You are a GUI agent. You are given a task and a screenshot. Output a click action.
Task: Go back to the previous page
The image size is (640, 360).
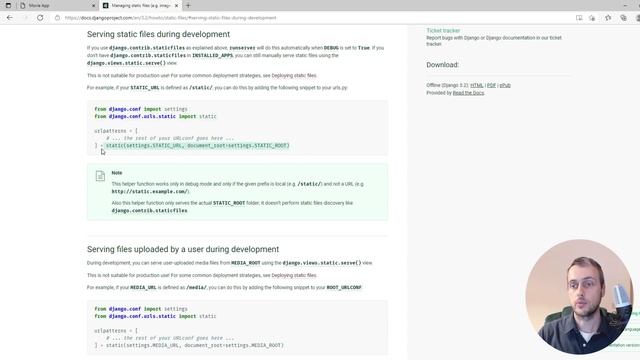pyautogui.click(x=10, y=18)
